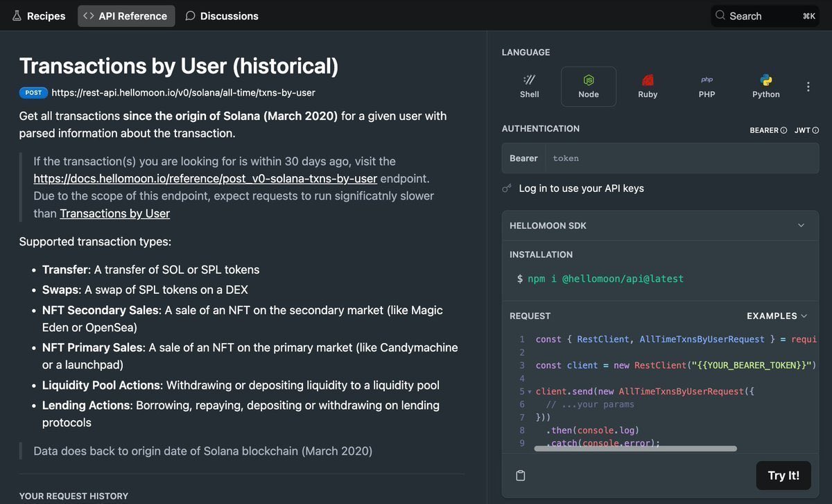The width and height of the screenshot is (832, 504).
Task: Click the Discussions speech bubble icon
Action: [x=190, y=16]
